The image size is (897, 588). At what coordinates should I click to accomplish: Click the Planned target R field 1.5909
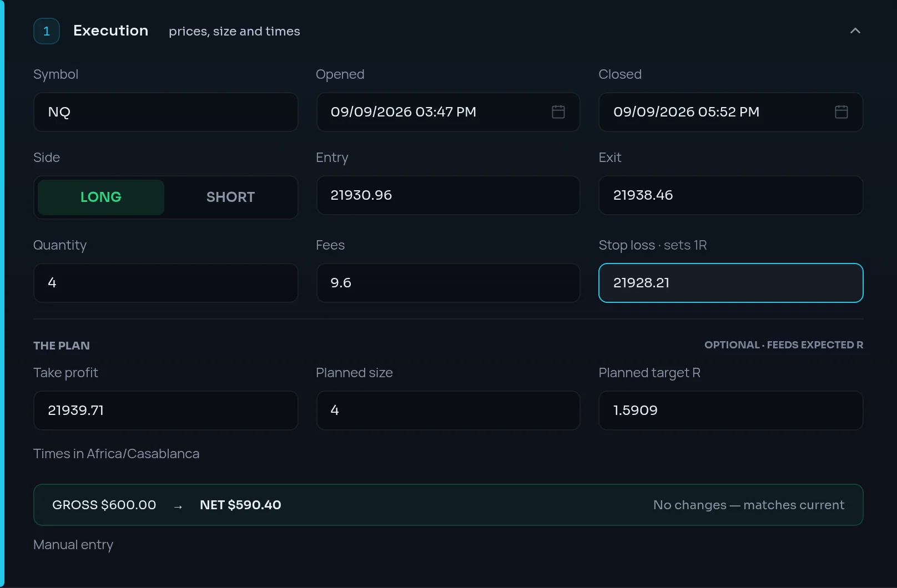[x=731, y=410]
